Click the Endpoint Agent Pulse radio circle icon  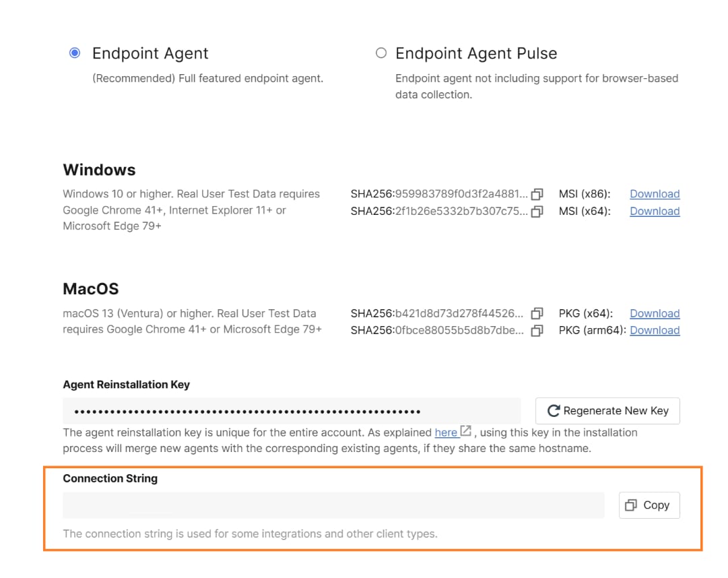[380, 53]
